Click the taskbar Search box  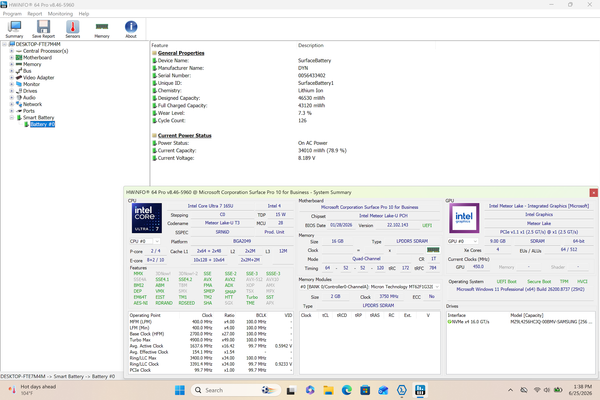tap(236, 390)
